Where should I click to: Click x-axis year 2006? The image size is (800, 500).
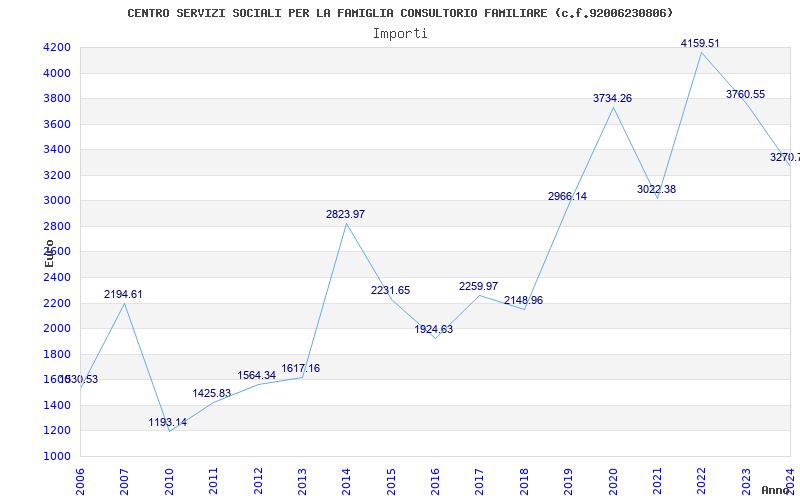click(x=80, y=481)
